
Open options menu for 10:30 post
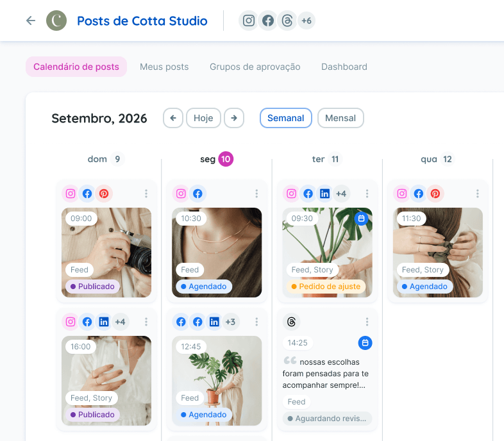(x=256, y=194)
